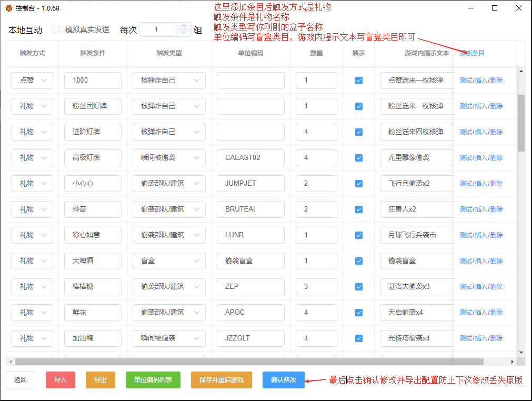This screenshot has height=401, width=532.
Task: Open the 点赞 trigger method dropdown
Action: pyautogui.click(x=32, y=81)
